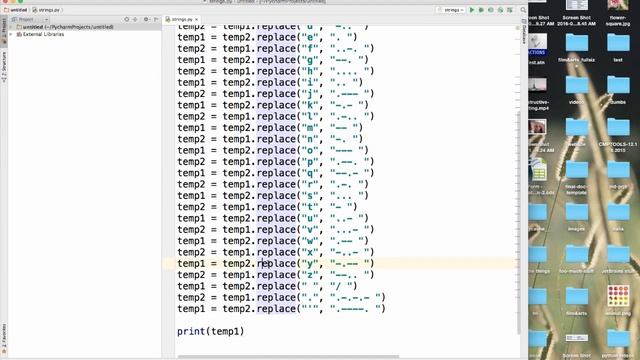Click the line replacing "j" in the editor

[276, 94]
